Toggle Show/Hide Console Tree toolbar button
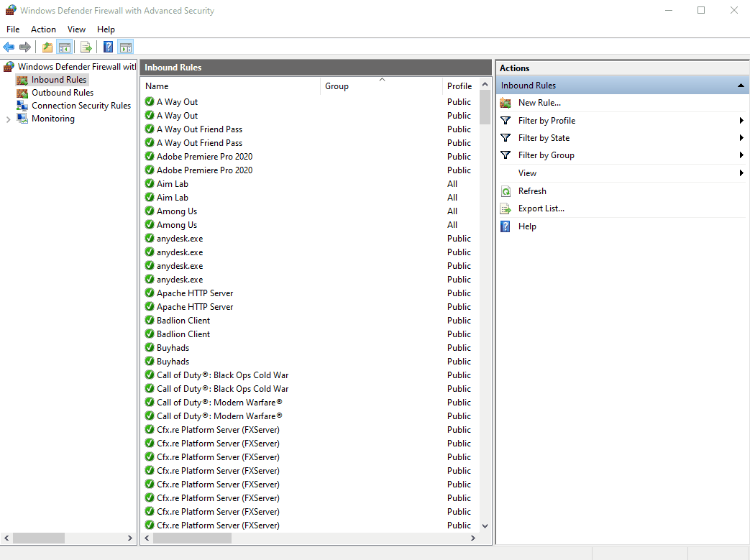The image size is (750, 560). (65, 47)
